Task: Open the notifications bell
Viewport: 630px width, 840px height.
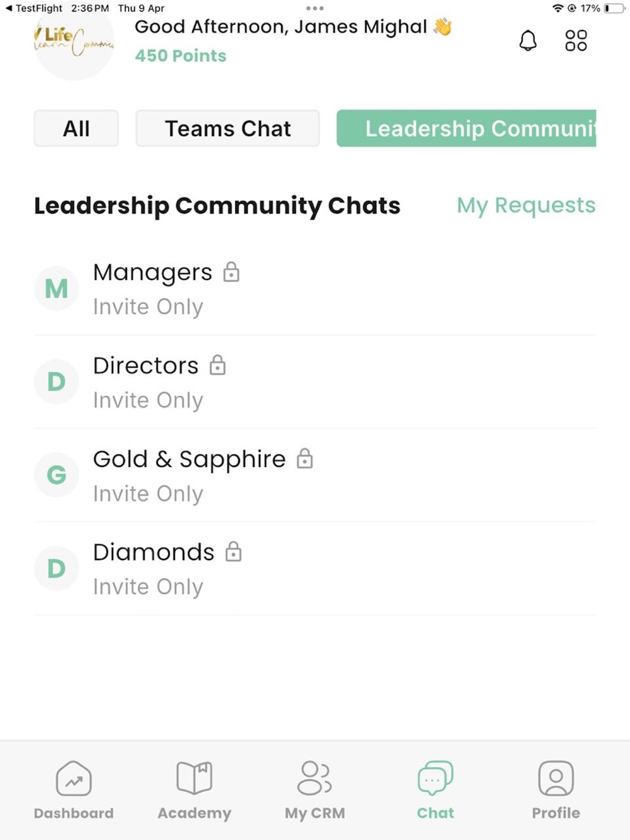Action: pyautogui.click(x=528, y=40)
